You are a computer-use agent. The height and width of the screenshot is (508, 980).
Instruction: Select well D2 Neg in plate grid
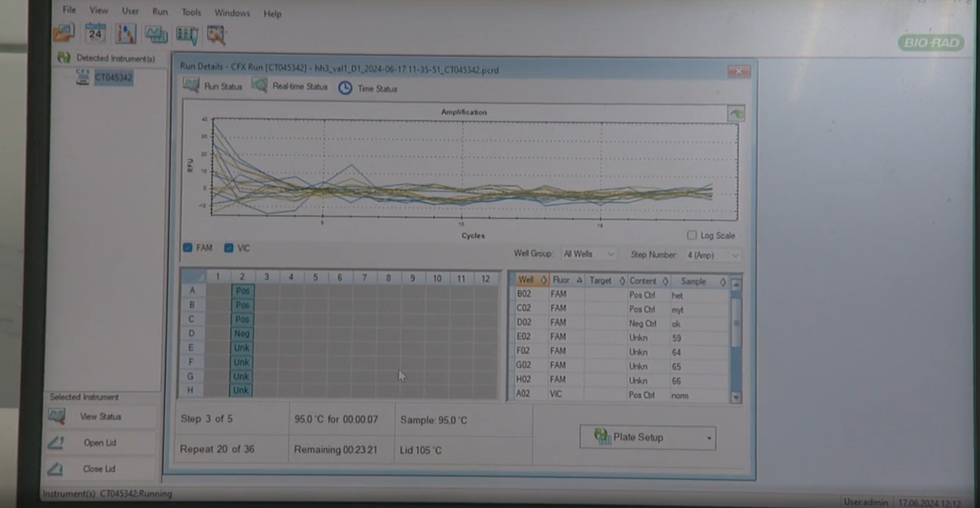[x=242, y=334]
